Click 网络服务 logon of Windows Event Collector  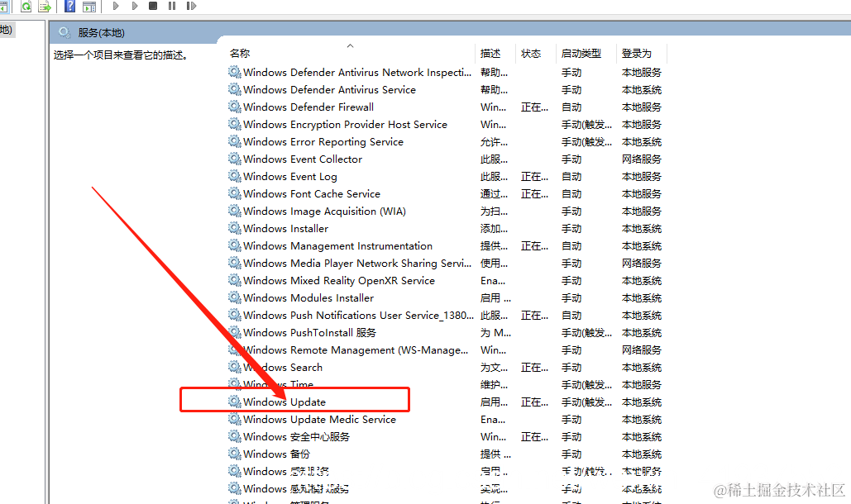pyautogui.click(x=642, y=159)
